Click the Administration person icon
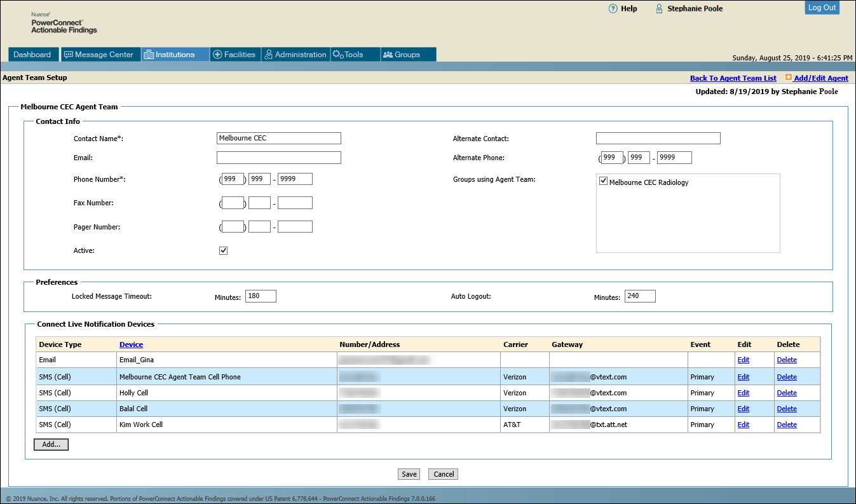 pos(269,55)
